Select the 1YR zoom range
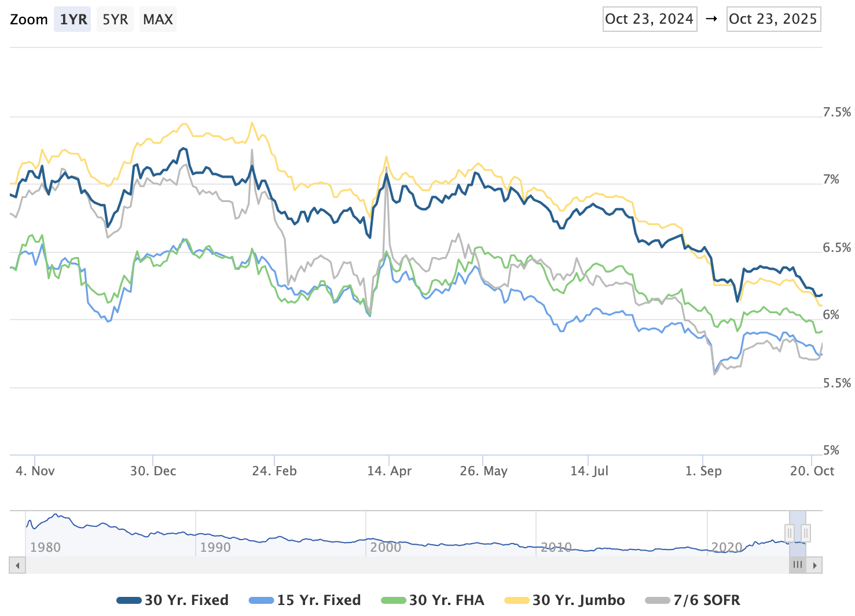The height and width of the screenshot is (616, 855). [x=73, y=20]
